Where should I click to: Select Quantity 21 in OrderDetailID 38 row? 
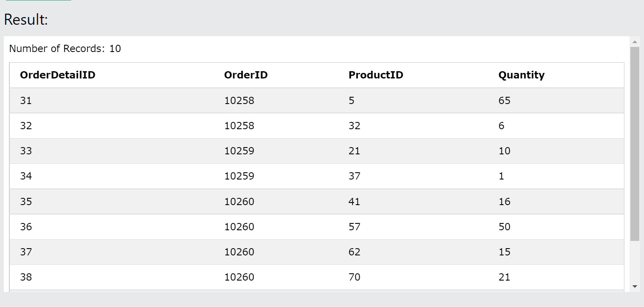pos(504,277)
